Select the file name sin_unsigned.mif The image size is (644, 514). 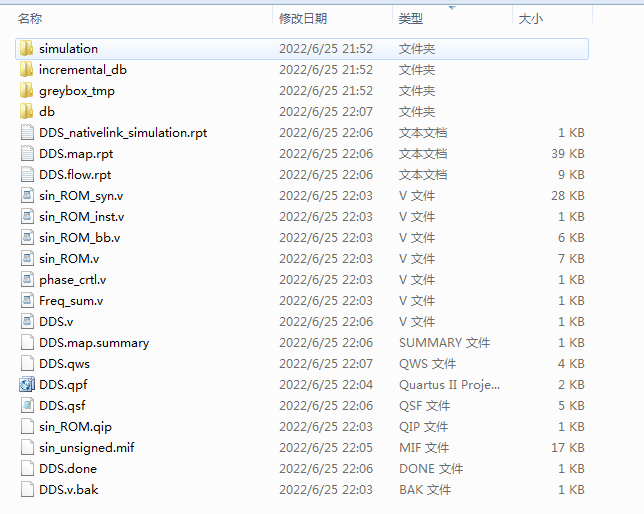click(87, 448)
